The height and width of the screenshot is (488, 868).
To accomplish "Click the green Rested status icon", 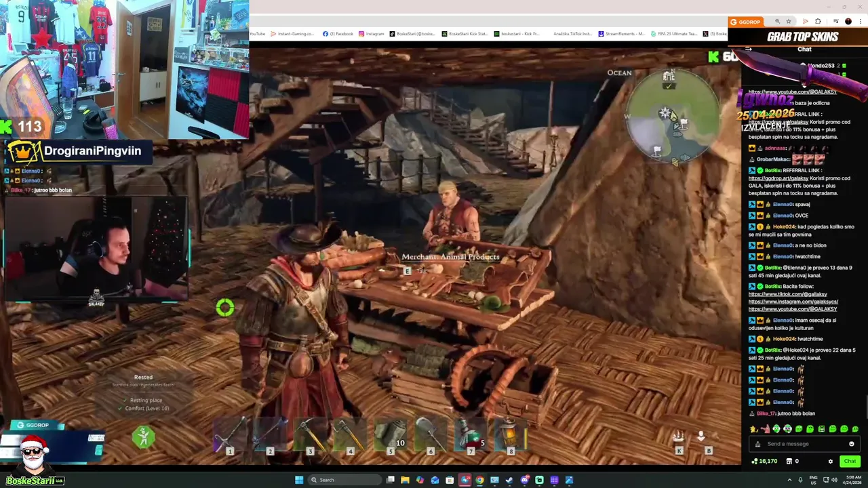I will [143, 438].
